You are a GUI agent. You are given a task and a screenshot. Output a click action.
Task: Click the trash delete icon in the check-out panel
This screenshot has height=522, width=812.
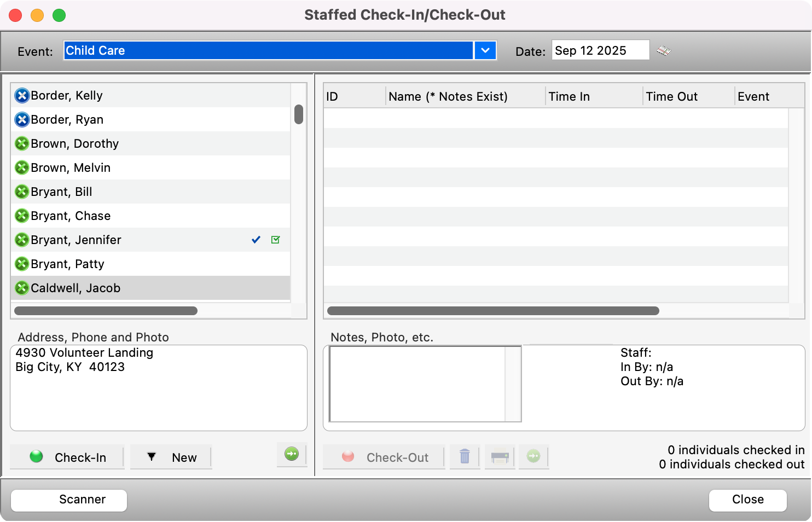click(x=465, y=457)
